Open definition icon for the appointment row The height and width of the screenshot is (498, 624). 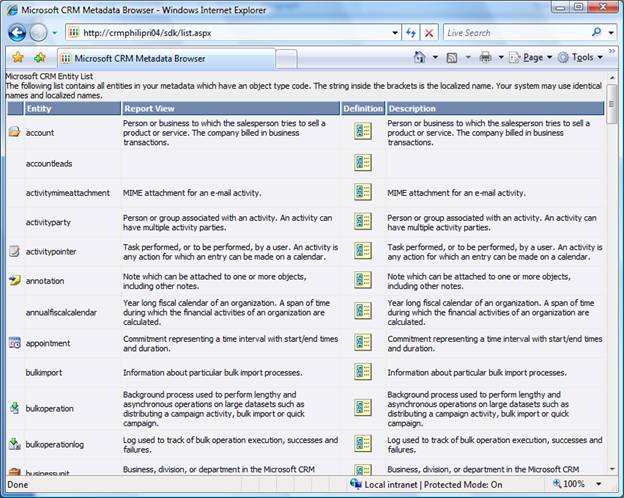(362, 344)
